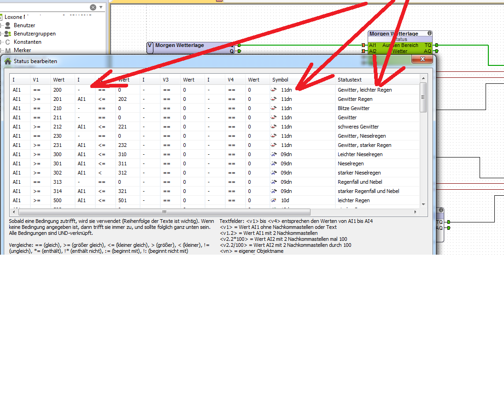The height and width of the screenshot is (420, 504).
Task: Click the house icon in the Status bearbeiten title bar
Action: (8, 61)
